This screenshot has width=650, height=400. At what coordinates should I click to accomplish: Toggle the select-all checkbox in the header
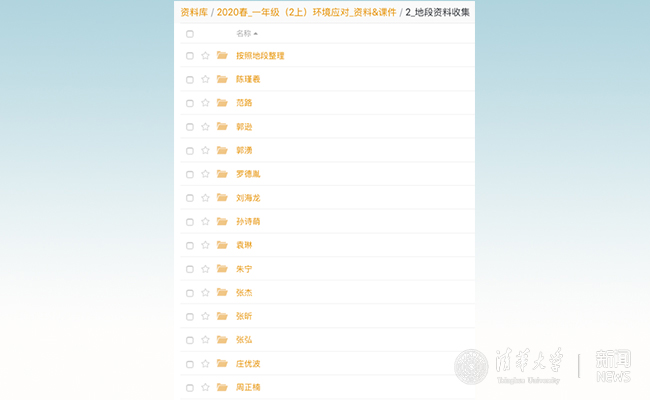pos(190,34)
